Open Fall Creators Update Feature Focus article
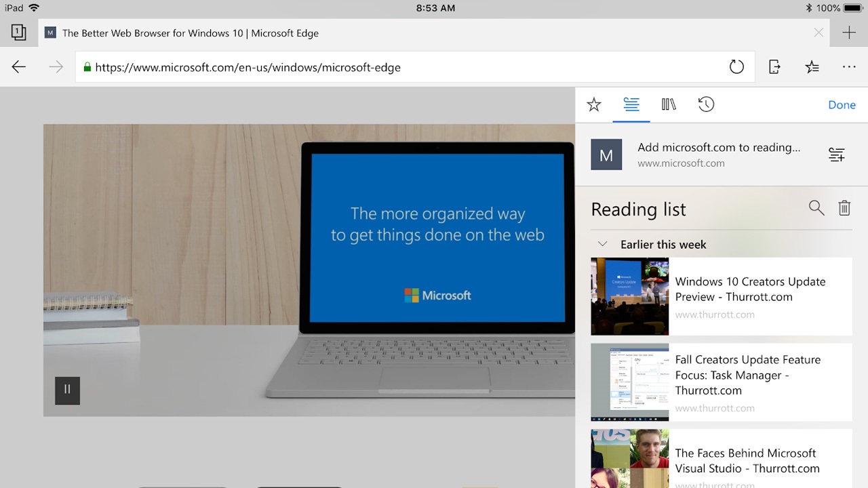This screenshot has width=868, height=488. pos(721,382)
